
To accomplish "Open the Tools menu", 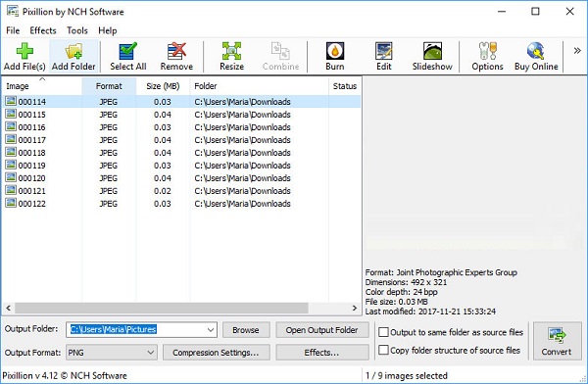I will click(76, 30).
